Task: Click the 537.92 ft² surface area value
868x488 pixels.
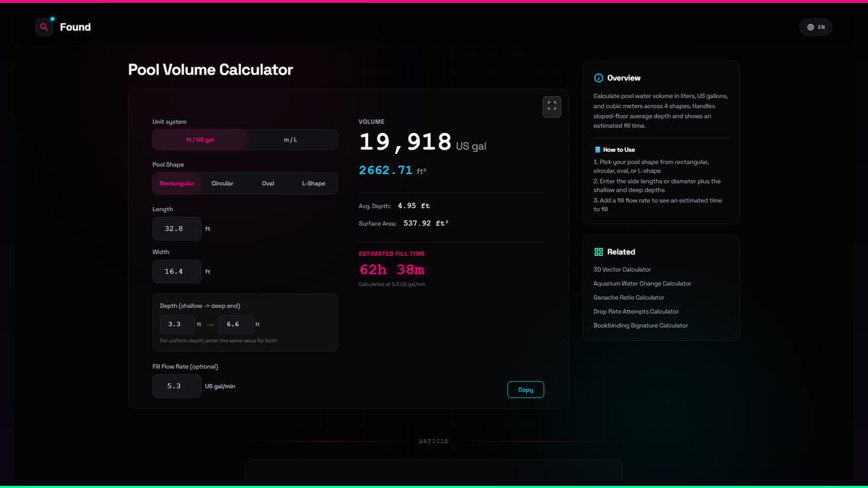Action: pos(426,223)
